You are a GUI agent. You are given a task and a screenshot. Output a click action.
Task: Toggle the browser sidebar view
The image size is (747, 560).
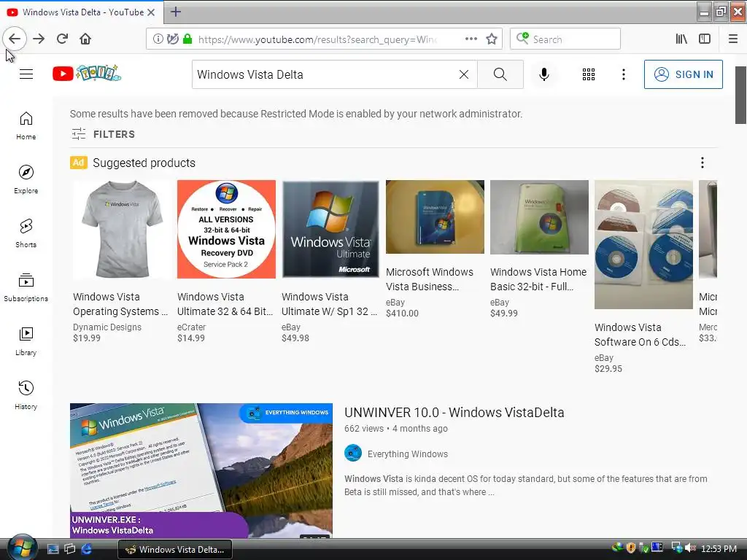click(x=705, y=39)
